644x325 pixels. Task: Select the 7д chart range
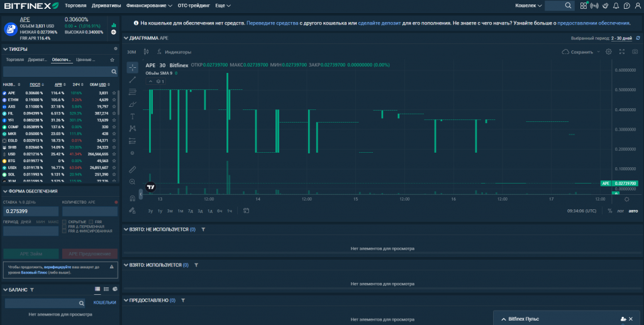click(190, 211)
